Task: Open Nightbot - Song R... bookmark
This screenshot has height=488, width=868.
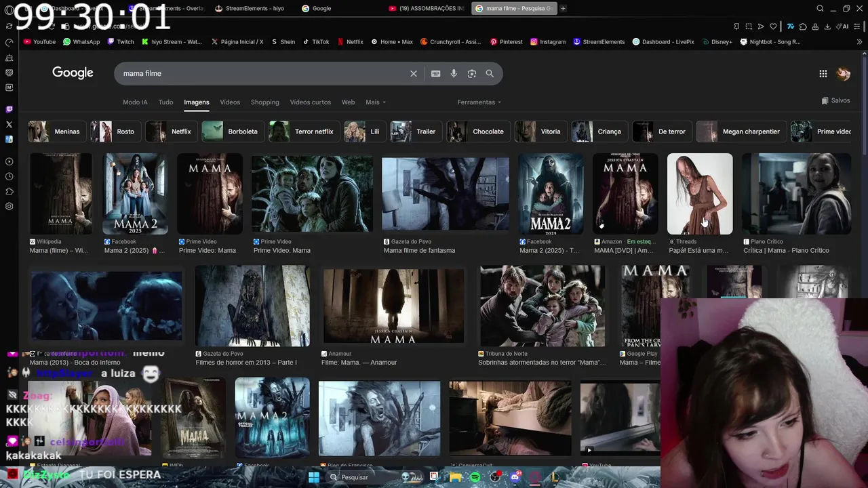Action: coord(770,41)
